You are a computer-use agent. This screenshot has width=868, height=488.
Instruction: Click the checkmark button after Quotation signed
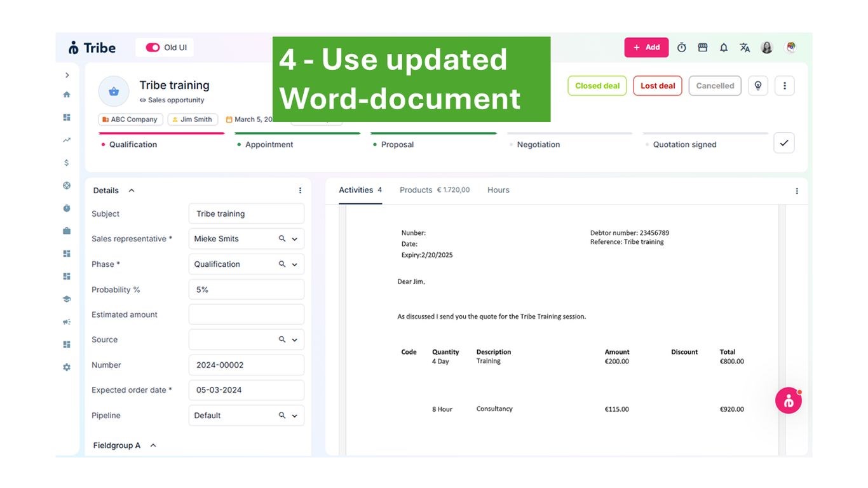point(784,143)
